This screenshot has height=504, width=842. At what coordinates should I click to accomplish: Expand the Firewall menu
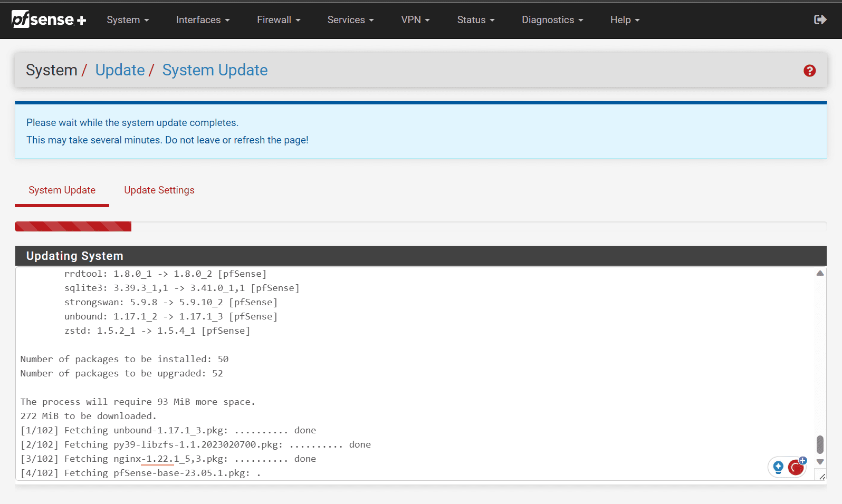coord(279,20)
